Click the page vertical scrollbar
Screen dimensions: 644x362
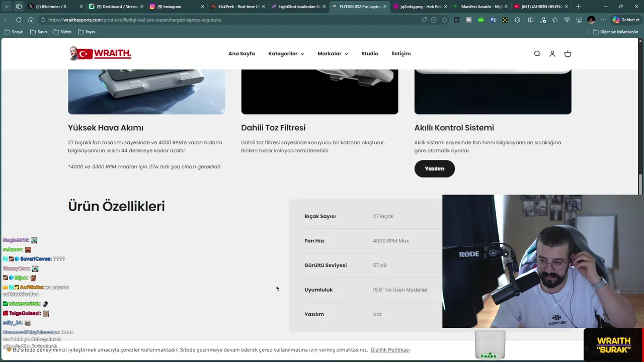click(x=640, y=184)
